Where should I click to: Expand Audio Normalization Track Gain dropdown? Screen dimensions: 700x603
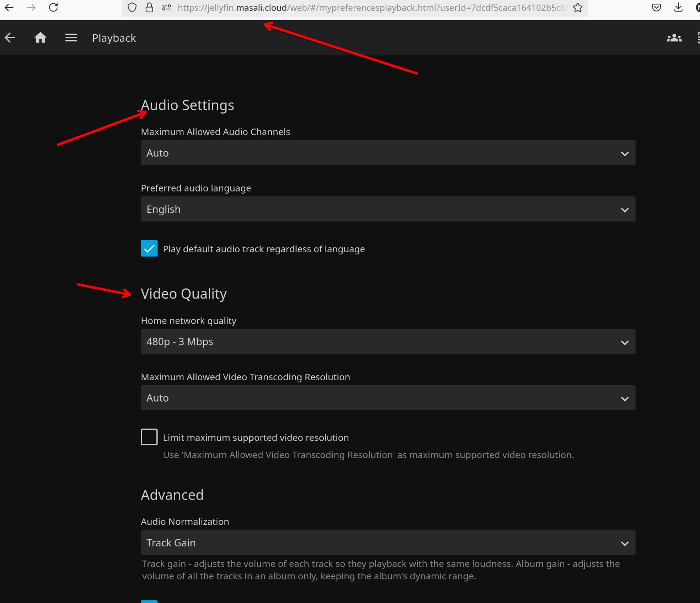(x=388, y=543)
